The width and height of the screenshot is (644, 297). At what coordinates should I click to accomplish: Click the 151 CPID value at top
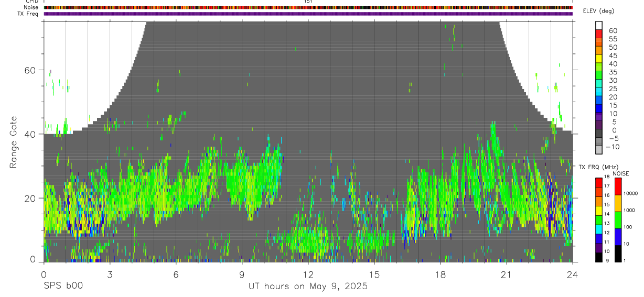[x=308, y=2]
